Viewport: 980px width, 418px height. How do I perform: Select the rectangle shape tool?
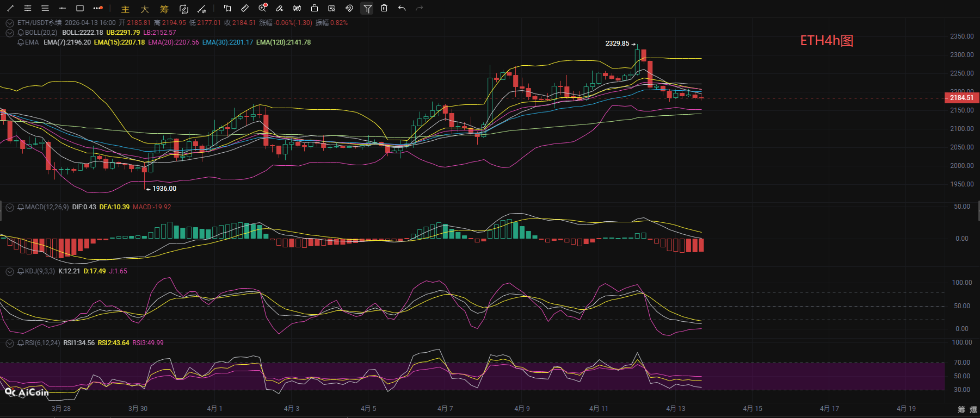pyautogui.click(x=80, y=8)
